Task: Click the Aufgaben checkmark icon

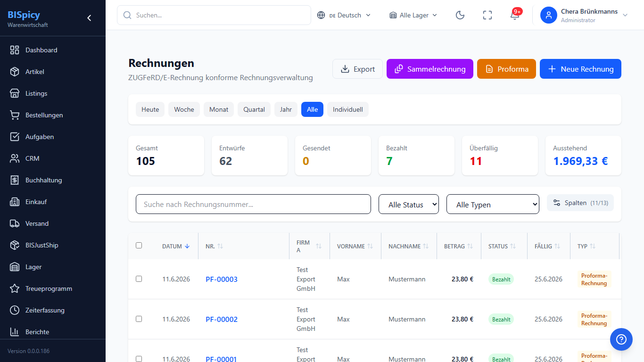Action: [x=15, y=137]
